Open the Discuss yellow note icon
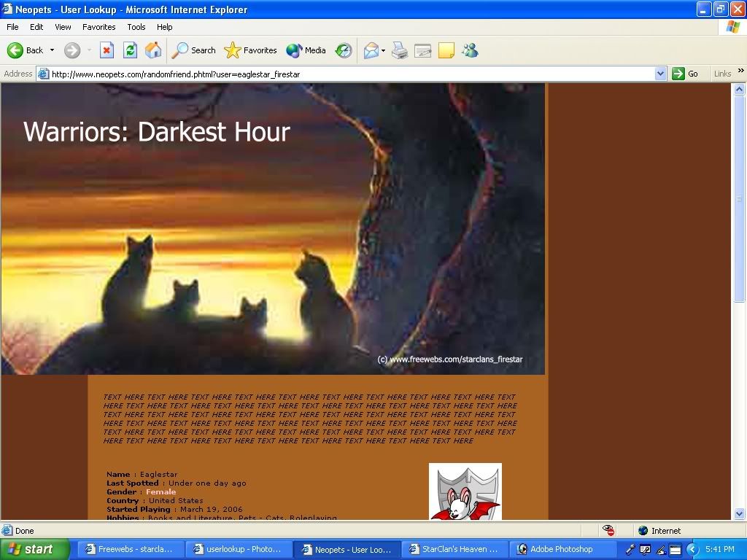747x560 pixels. (x=446, y=50)
